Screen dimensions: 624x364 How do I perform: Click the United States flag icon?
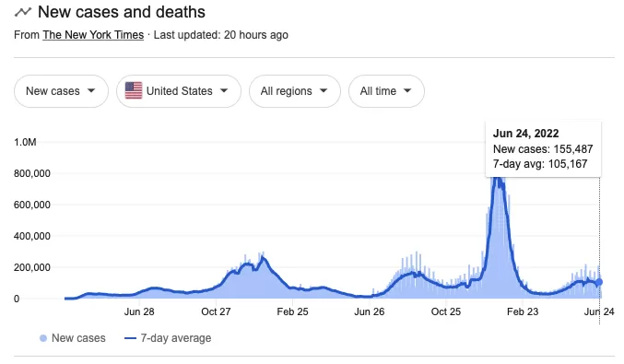(x=134, y=90)
